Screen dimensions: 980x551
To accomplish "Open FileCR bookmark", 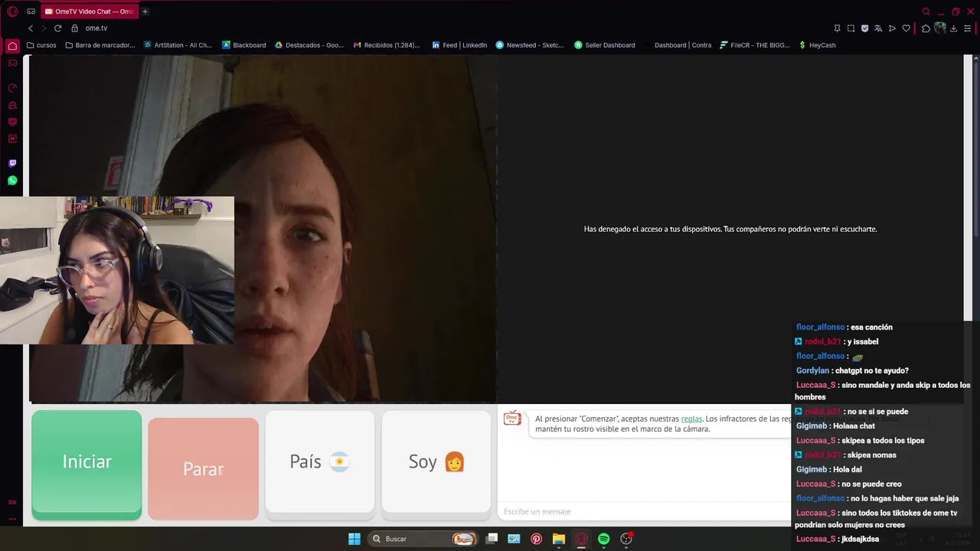I will point(755,45).
